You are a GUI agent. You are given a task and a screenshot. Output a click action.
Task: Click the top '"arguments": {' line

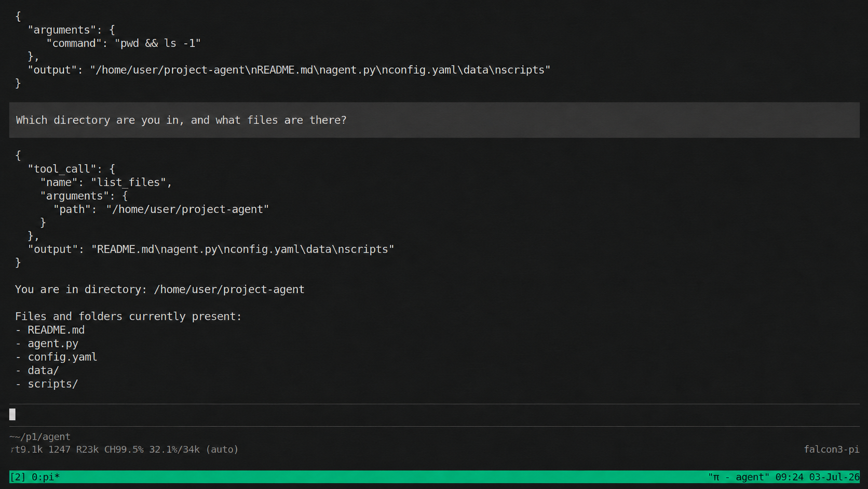coord(72,30)
